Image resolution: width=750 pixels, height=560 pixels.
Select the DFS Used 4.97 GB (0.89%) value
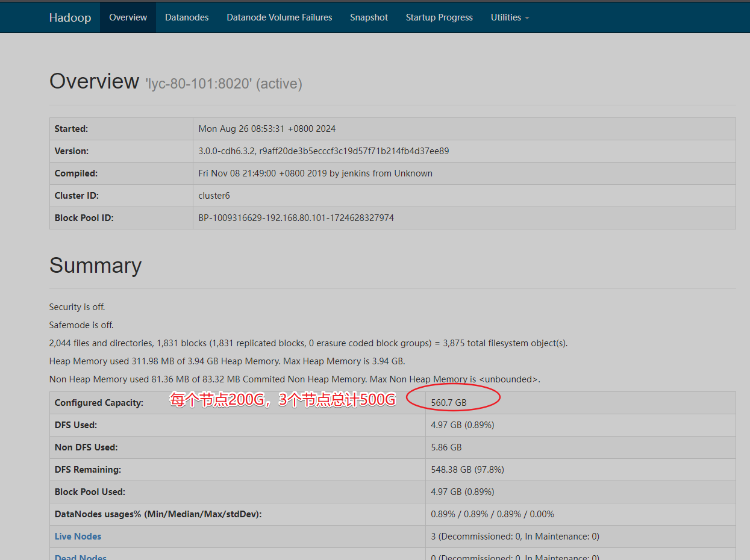[463, 425]
